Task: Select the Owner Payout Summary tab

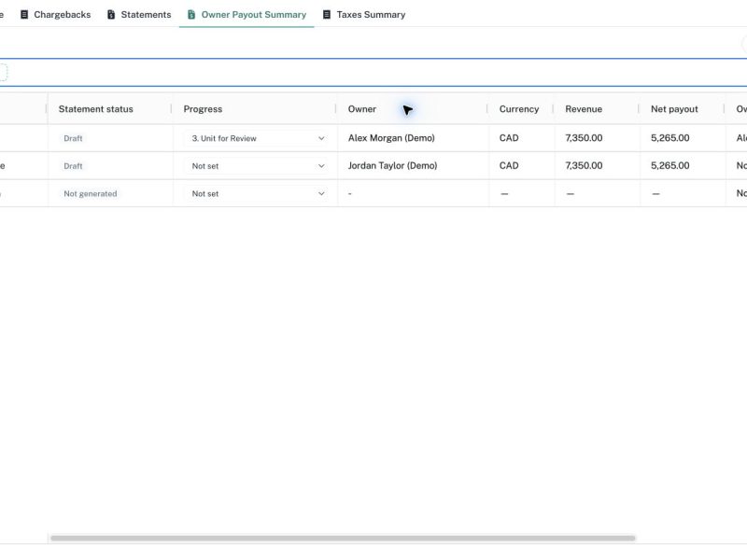Action: (247, 15)
